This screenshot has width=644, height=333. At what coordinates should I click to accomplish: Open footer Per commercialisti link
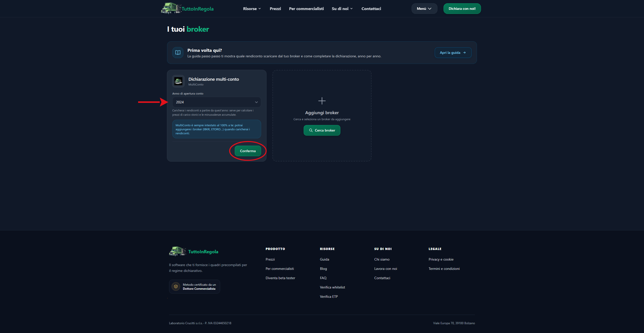click(279, 269)
